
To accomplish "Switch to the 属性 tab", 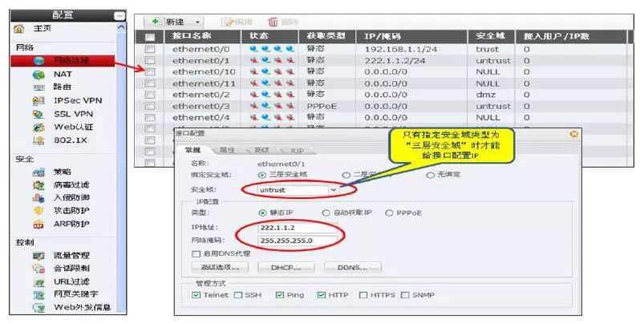I will (x=227, y=150).
